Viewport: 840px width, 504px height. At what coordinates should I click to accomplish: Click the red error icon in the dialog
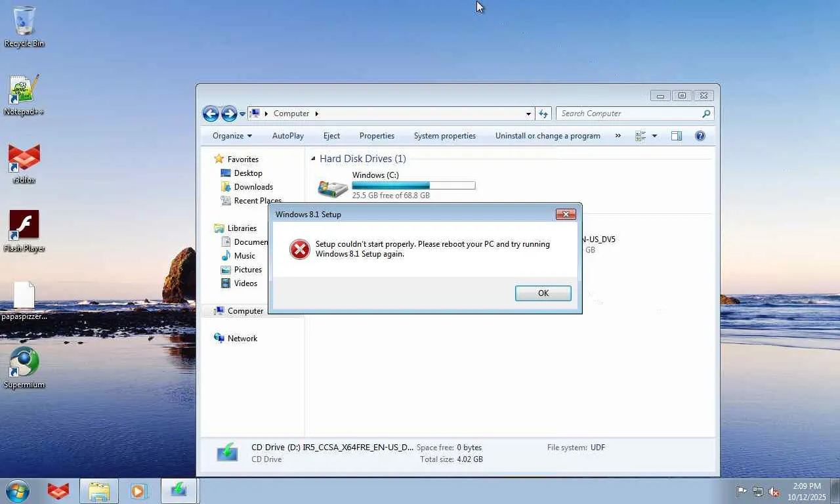(x=299, y=249)
